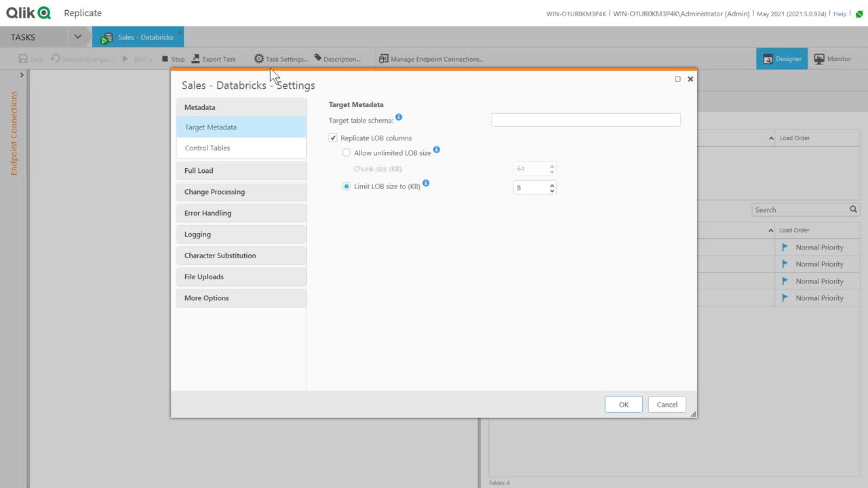
Task: Click the Limit LOB size value field
Action: tap(531, 188)
